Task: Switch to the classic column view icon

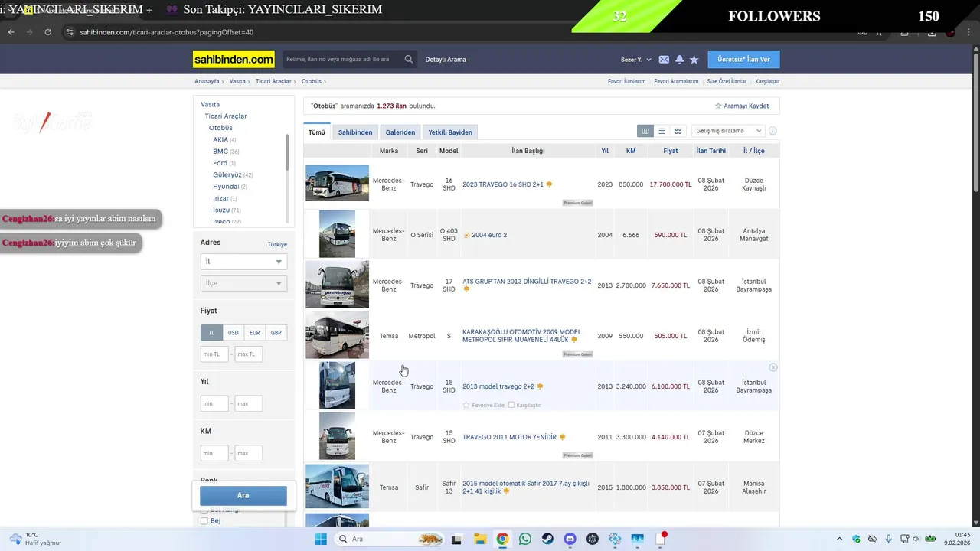Action: (x=645, y=131)
